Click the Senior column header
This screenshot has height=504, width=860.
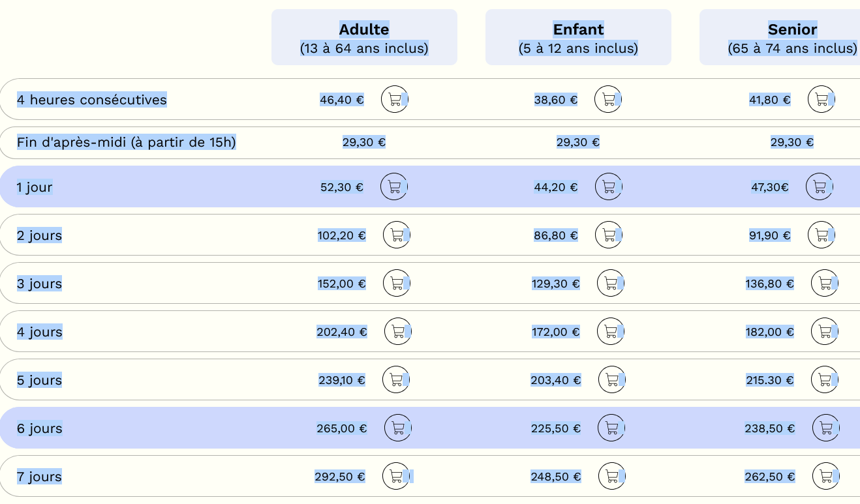[x=791, y=37]
